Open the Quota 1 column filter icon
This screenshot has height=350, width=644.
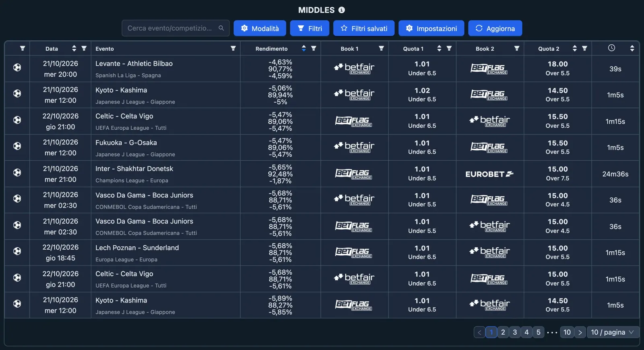449,48
